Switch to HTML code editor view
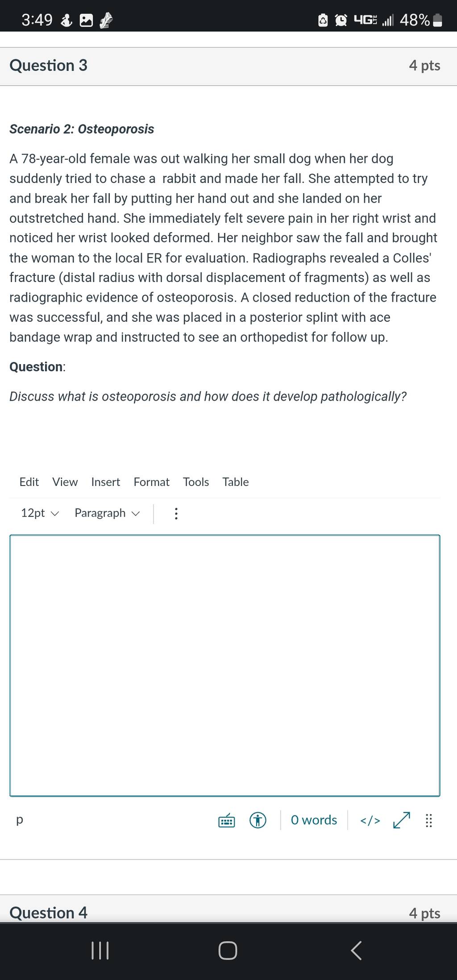The width and height of the screenshot is (457, 980). click(370, 820)
